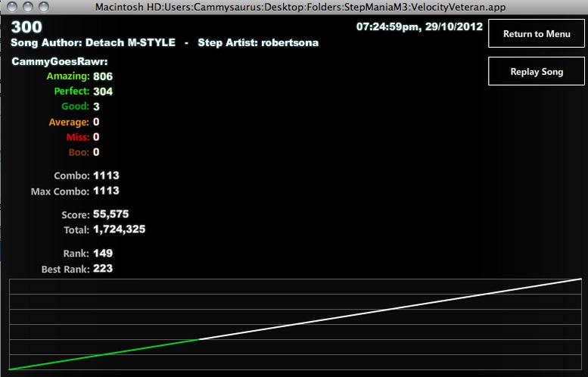588x377 pixels.
Task: Click the green segment of the graph line
Action: point(104,354)
